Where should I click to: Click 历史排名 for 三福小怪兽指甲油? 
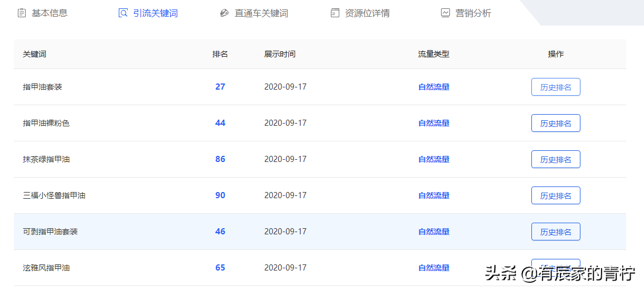[556, 195]
